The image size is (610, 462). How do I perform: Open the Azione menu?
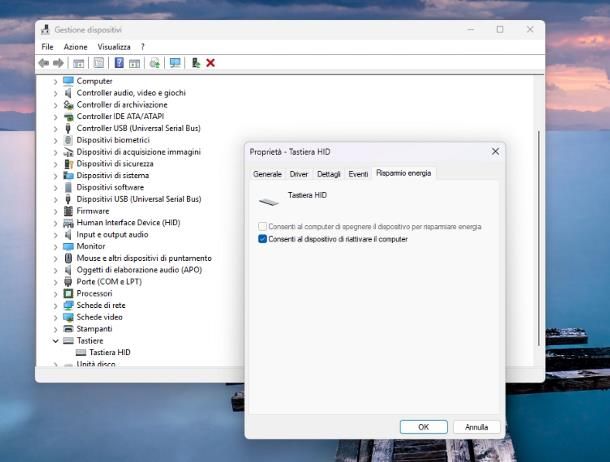click(75, 47)
